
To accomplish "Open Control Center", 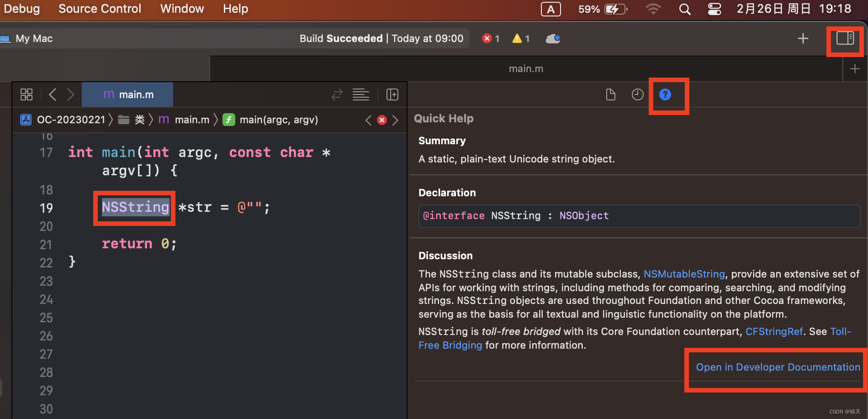I will pyautogui.click(x=715, y=9).
